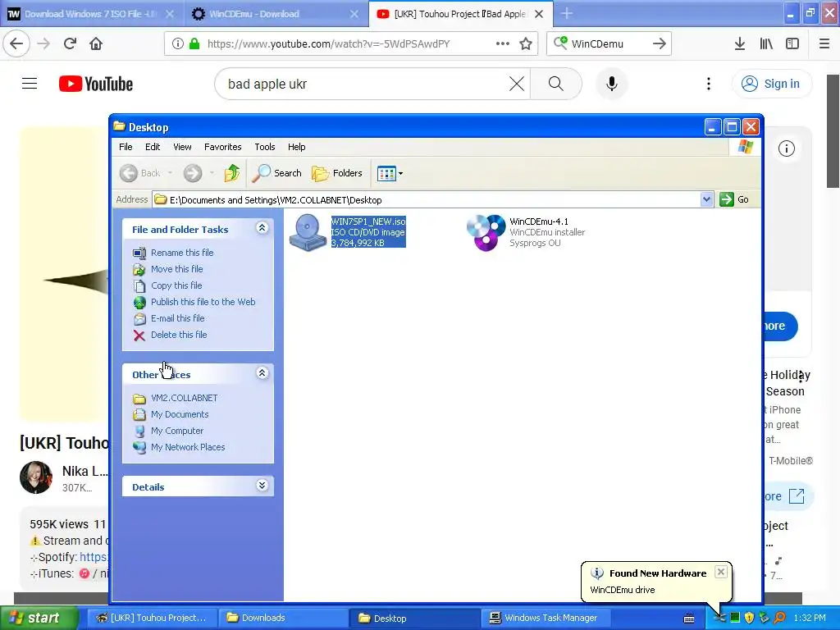Open the Tools menu
Viewport: 840px width, 630px height.
click(265, 147)
